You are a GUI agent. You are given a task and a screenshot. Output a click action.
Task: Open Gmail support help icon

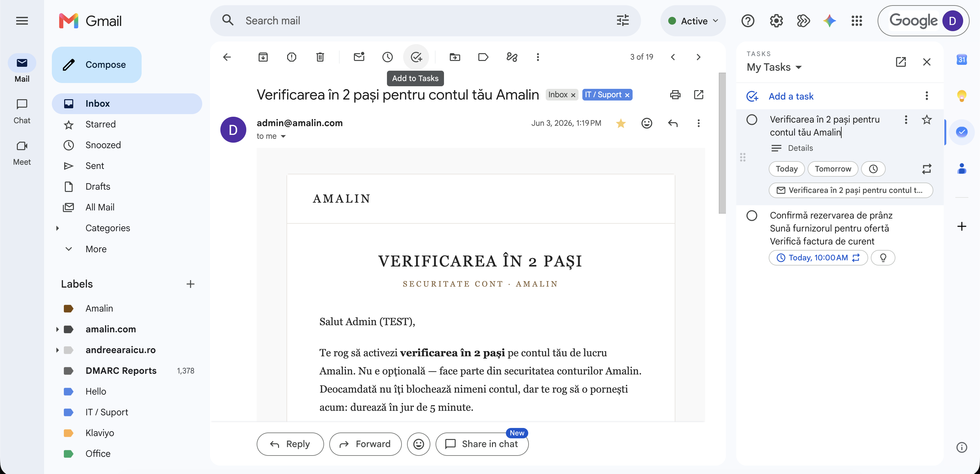[748, 20]
